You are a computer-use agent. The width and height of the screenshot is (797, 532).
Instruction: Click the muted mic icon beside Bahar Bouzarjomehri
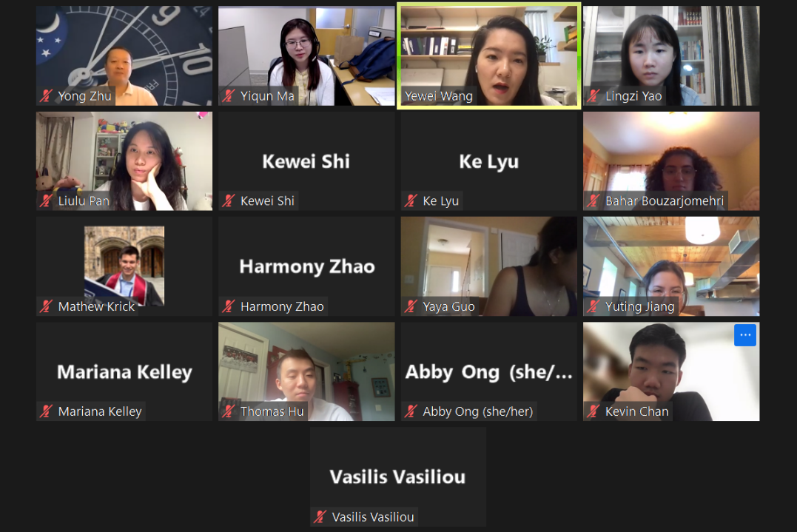(x=593, y=201)
